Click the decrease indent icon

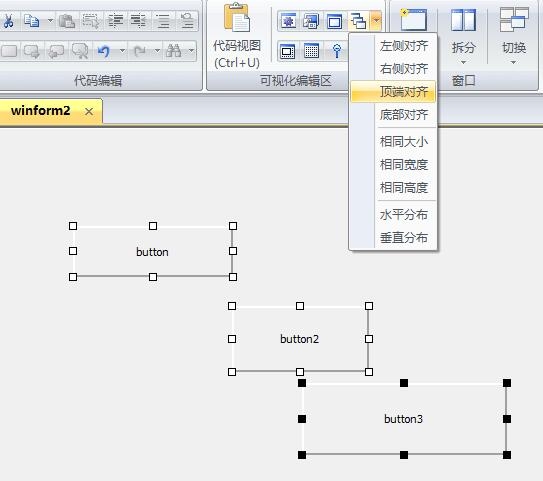(138, 21)
